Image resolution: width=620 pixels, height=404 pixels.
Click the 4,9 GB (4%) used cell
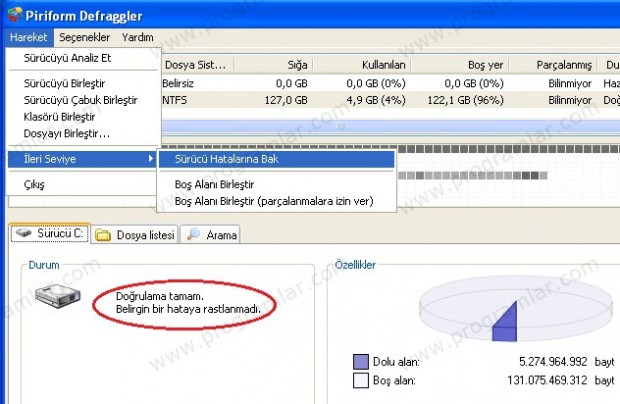(x=376, y=100)
